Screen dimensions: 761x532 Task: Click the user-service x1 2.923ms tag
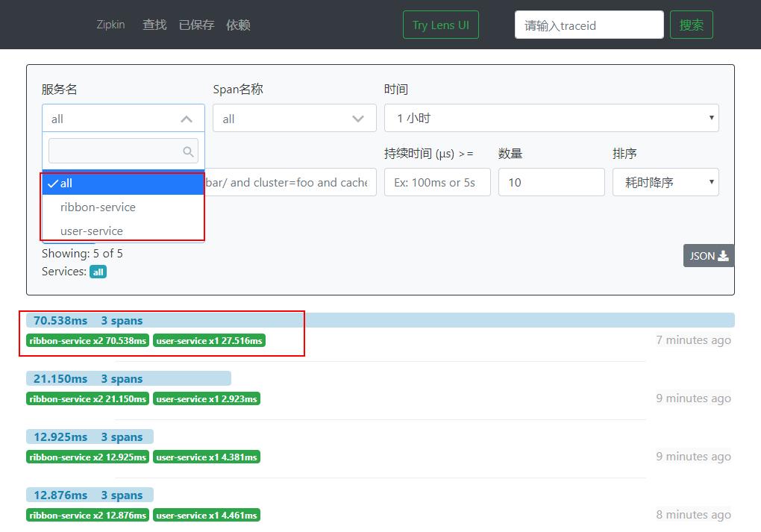coord(206,398)
